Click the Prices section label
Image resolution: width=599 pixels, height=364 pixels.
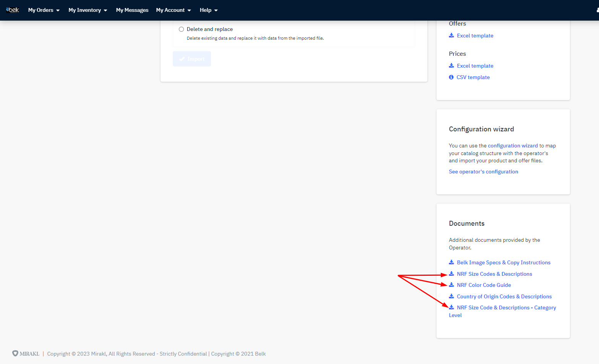point(457,53)
